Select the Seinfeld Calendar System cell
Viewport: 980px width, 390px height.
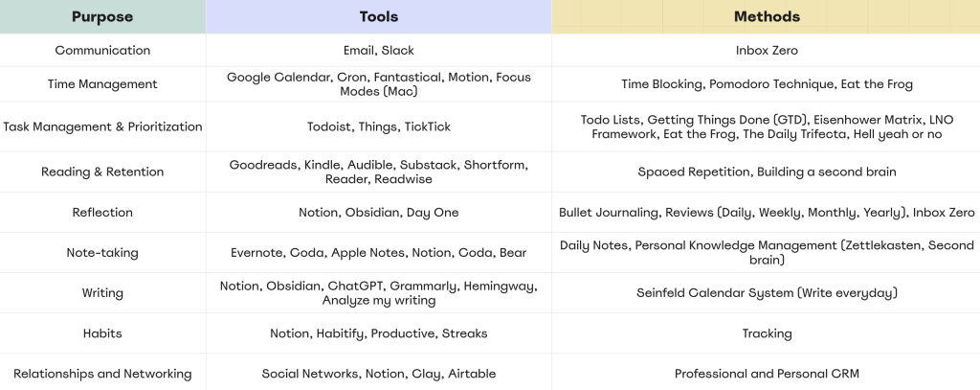pyautogui.click(x=767, y=293)
